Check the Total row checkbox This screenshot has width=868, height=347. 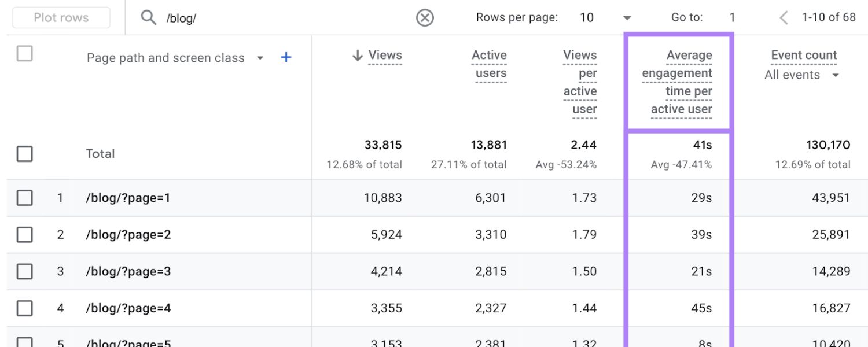24,154
